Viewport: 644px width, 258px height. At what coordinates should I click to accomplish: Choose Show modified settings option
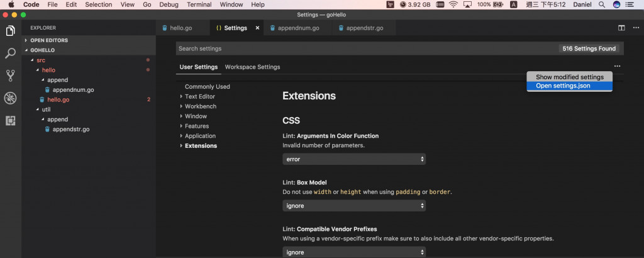(x=569, y=77)
